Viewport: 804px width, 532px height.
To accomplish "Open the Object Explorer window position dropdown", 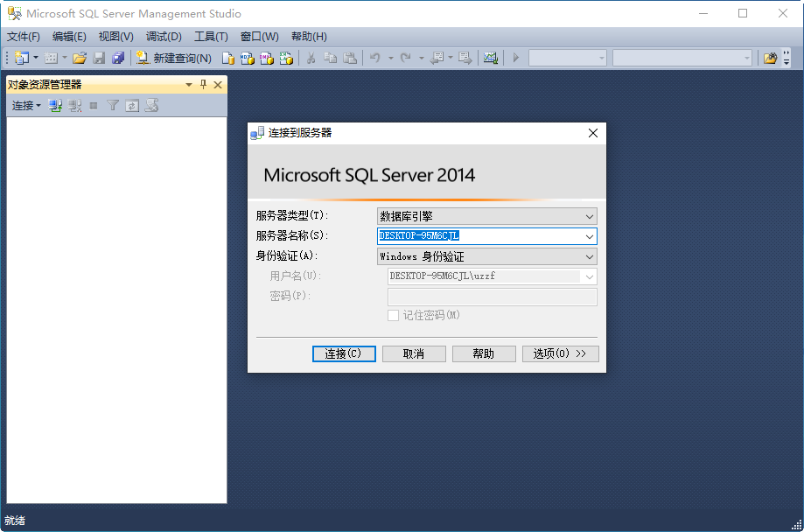I will [189, 85].
